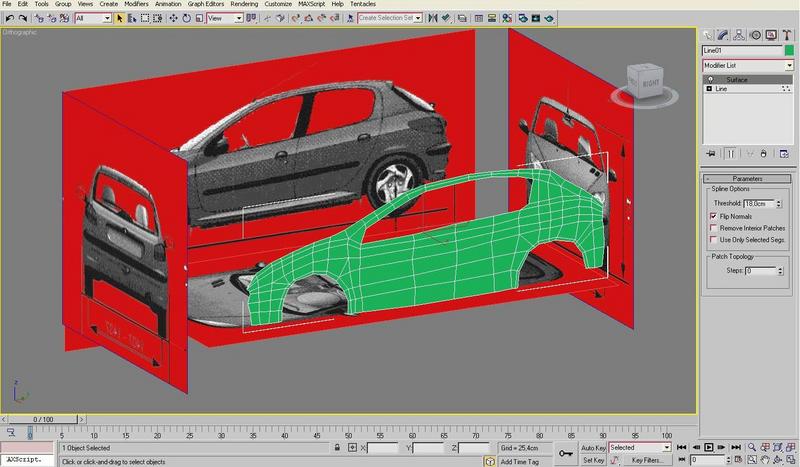Screen dimensions: 800x467
Task: Click the Line01 object name field
Action: (742, 50)
